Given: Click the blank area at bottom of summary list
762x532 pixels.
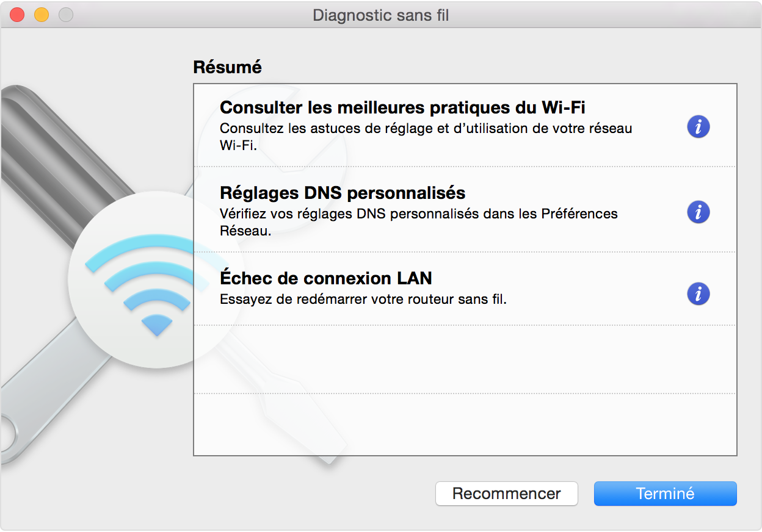Looking at the screenshot, I should click(465, 424).
